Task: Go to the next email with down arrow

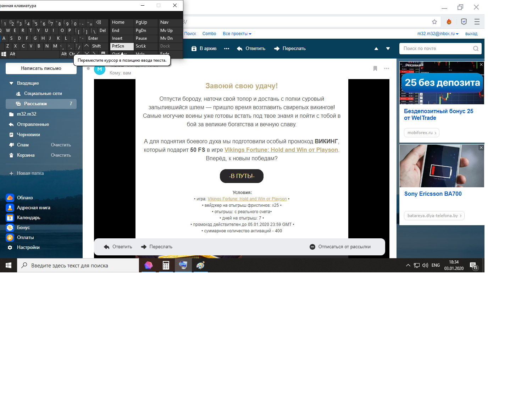Action: (x=388, y=49)
